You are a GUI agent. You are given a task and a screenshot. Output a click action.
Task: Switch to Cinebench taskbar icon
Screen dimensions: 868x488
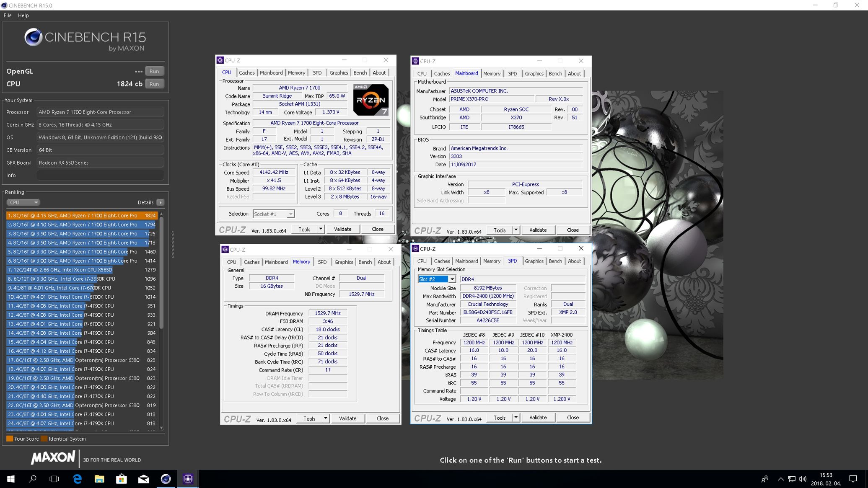166,479
